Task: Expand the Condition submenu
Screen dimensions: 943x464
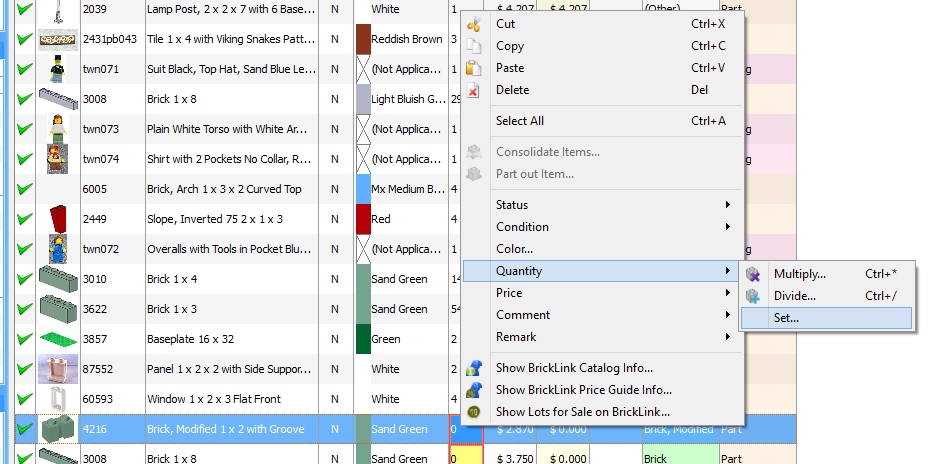Action: click(x=603, y=227)
